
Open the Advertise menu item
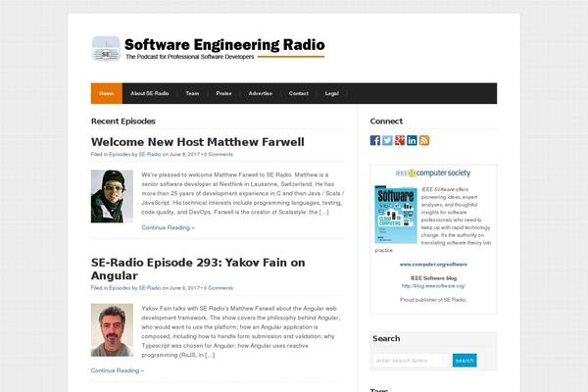pos(261,93)
